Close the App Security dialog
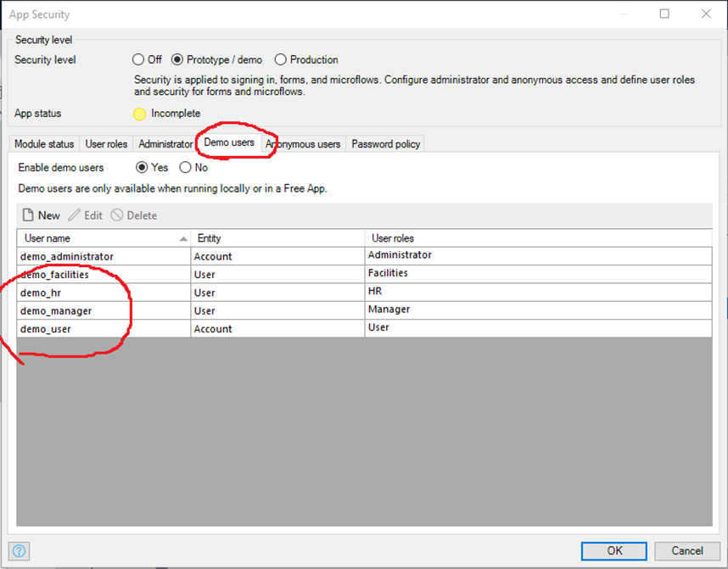Image resolution: width=728 pixels, height=569 pixels. (x=706, y=14)
